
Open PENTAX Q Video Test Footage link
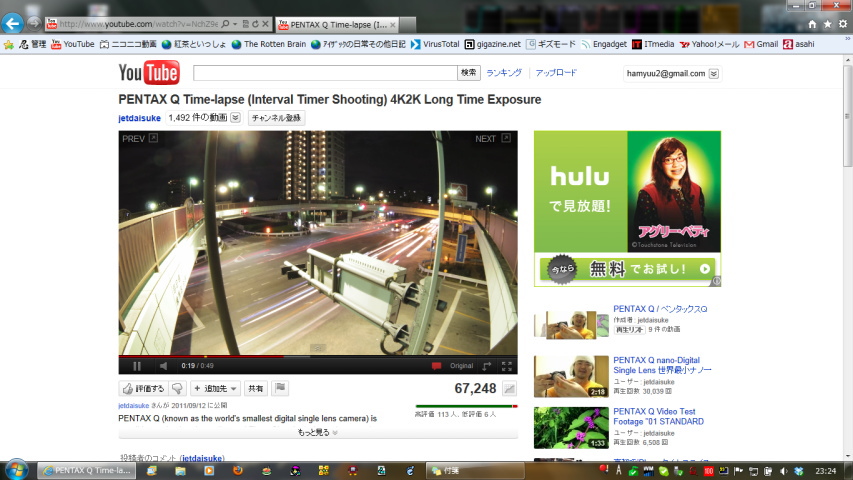tap(658, 416)
